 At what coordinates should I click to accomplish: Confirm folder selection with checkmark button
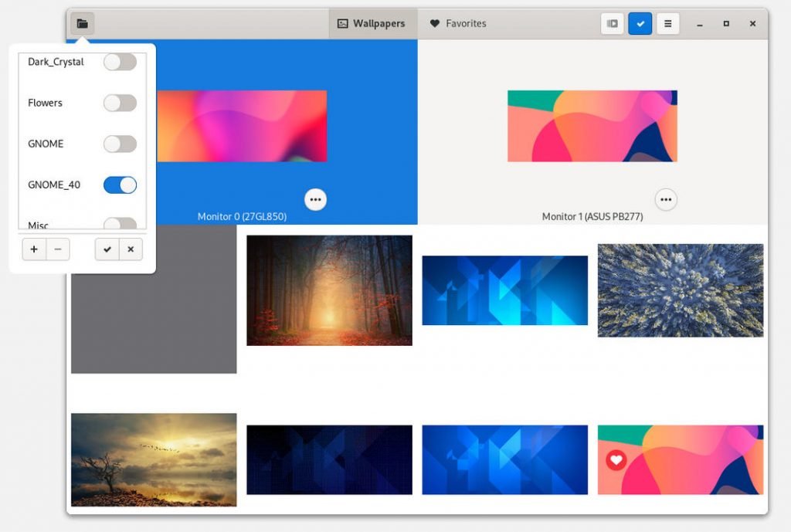(x=107, y=249)
